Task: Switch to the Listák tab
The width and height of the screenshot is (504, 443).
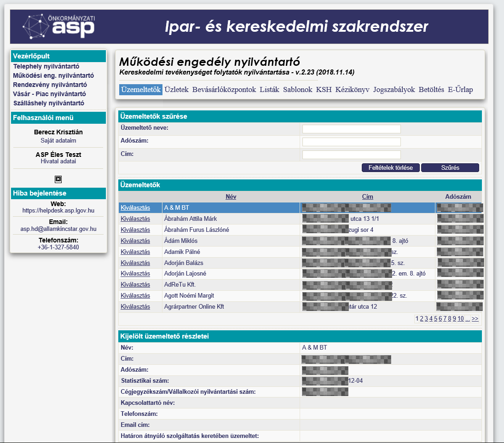Action: tap(269, 90)
